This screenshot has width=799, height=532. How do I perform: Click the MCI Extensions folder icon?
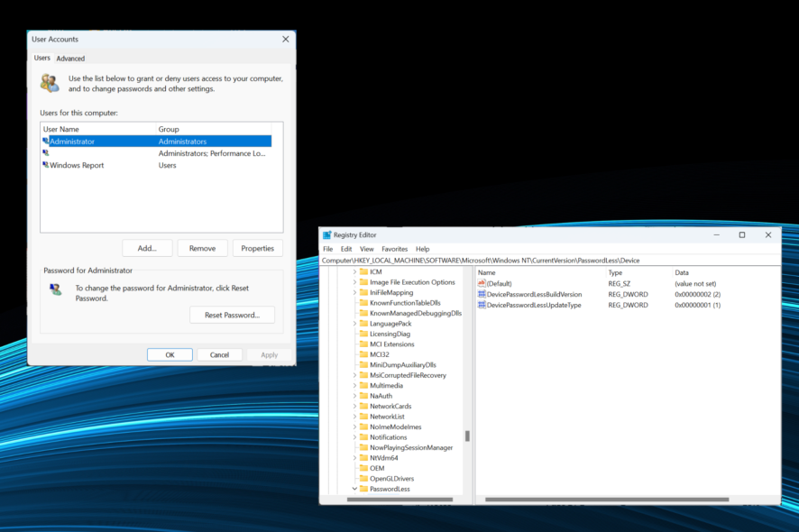click(x=363, y=344)
